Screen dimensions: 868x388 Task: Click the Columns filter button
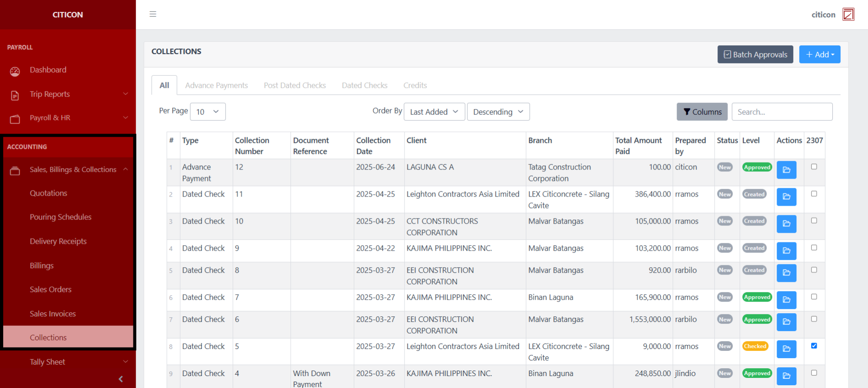701,112
